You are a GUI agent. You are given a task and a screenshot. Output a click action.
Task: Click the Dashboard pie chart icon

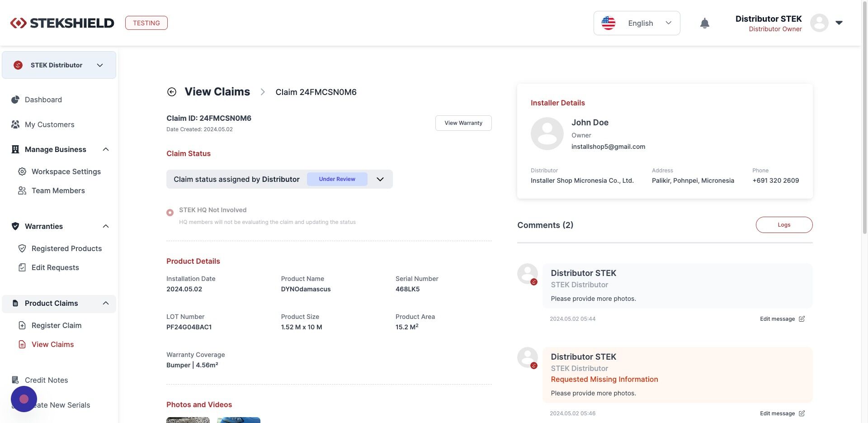[x=15, y=100]
